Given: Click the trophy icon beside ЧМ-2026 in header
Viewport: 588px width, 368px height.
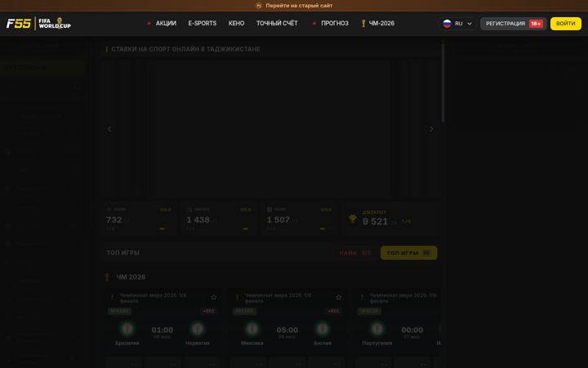Looking at the screenshot, I should tap(363, 23).
